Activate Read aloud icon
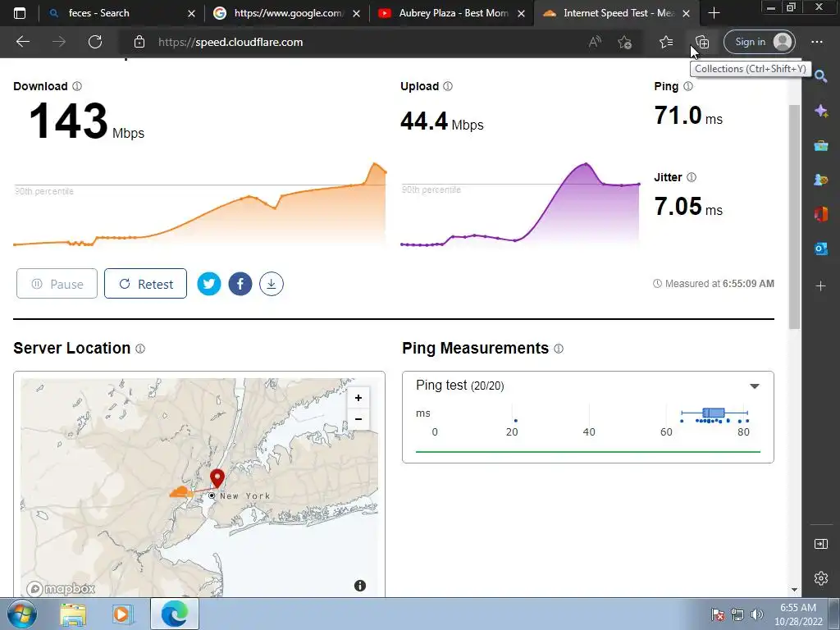The width and height of the screenshot is (840, 630). (x=595, y=42)
